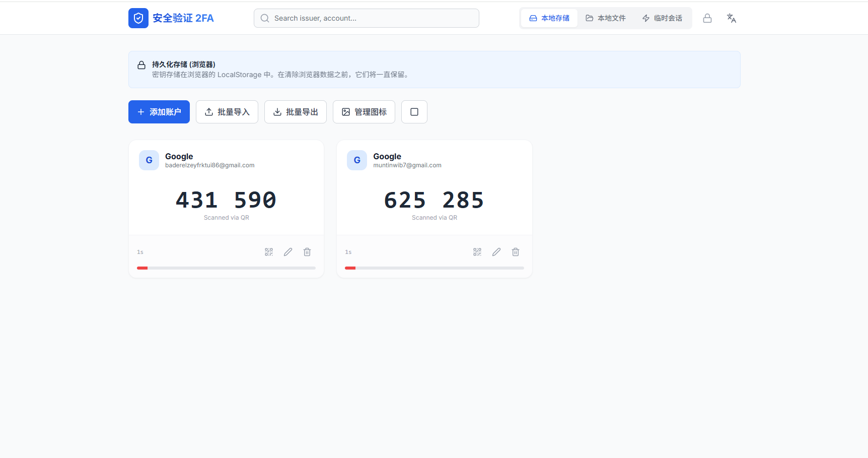Click the search issuer input field

pyautogui.click(x=366, y=18)
